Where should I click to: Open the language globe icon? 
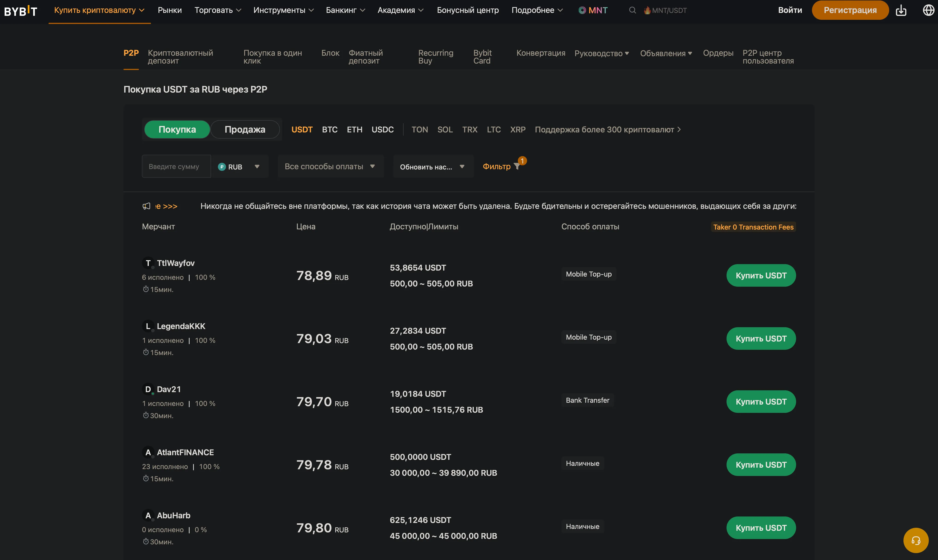929,10
